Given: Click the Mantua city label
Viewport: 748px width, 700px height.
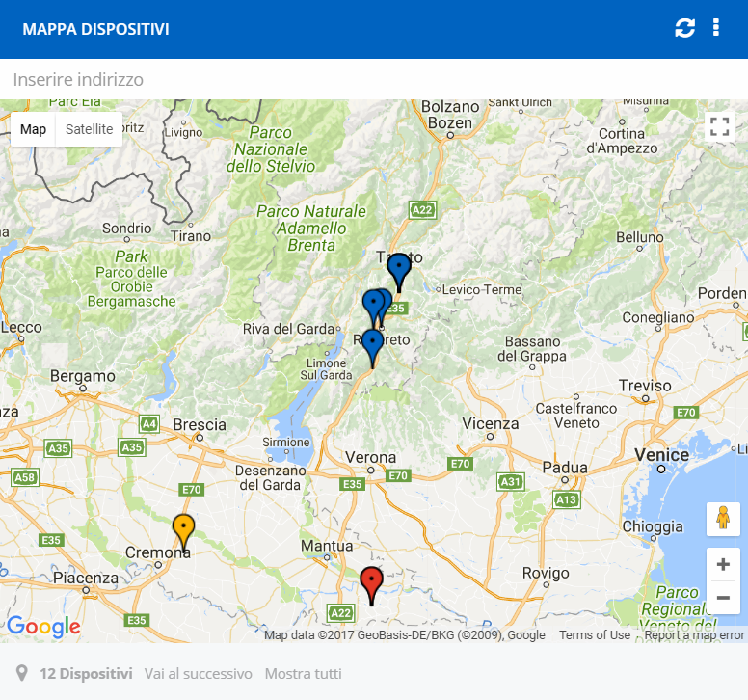Looking at the screenshot, I should 327,546.
